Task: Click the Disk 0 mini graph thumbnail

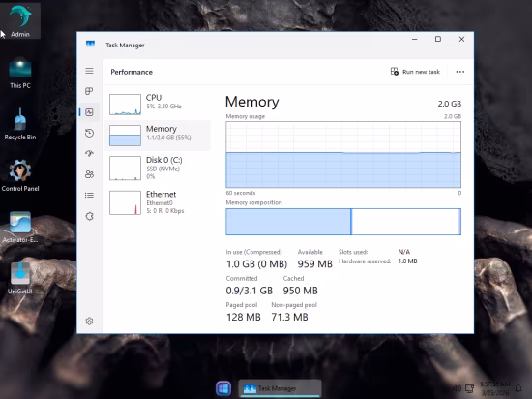Action: pyautogui.click(x=125, y=169)
